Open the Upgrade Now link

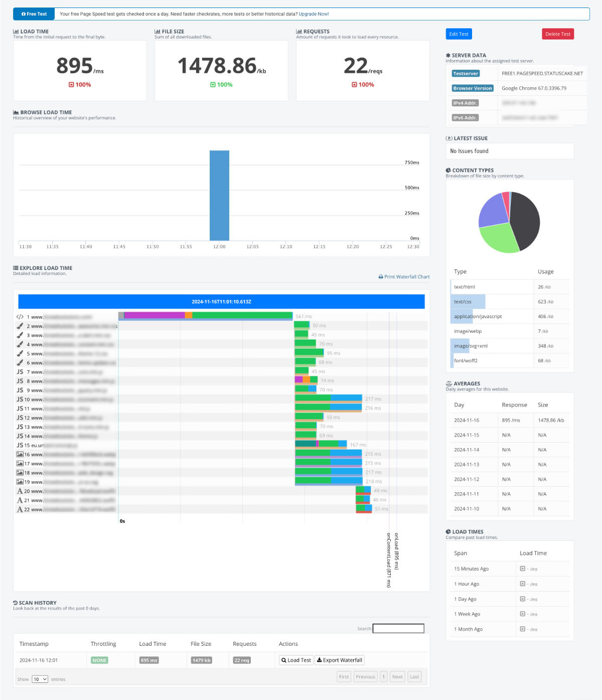pos(314,14)
